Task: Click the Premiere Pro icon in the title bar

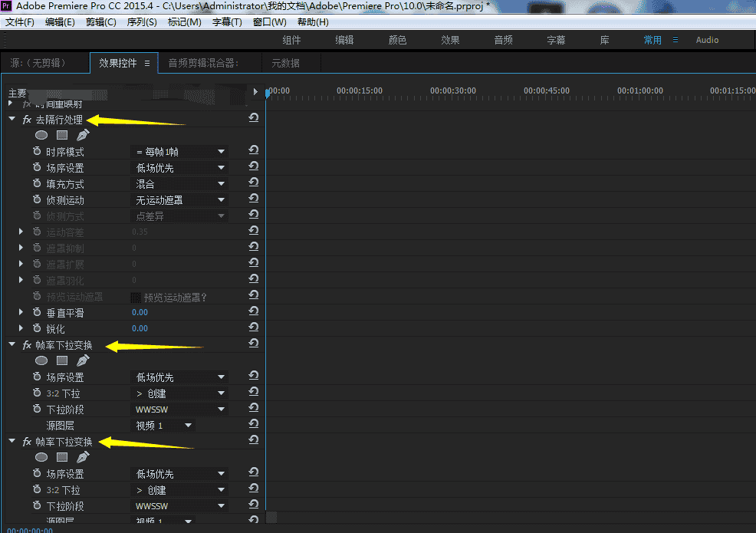Action: [7, 6]
